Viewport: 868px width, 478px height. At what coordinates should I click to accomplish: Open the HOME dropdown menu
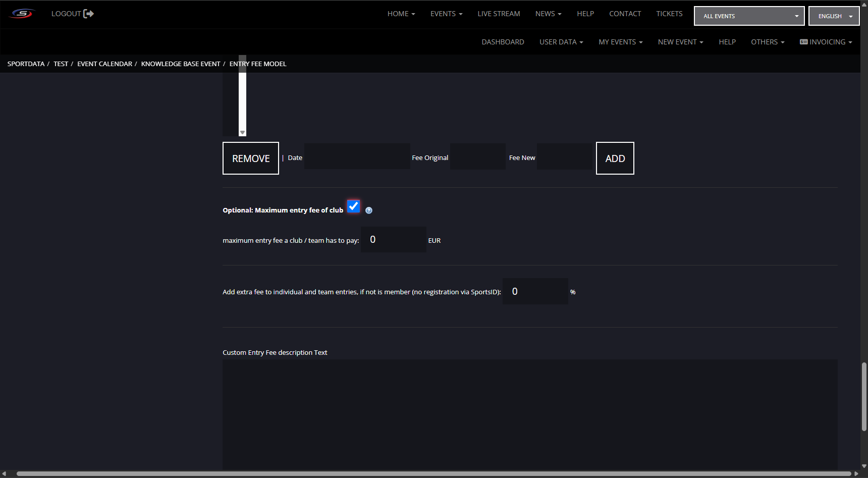(x=401, y=14)
